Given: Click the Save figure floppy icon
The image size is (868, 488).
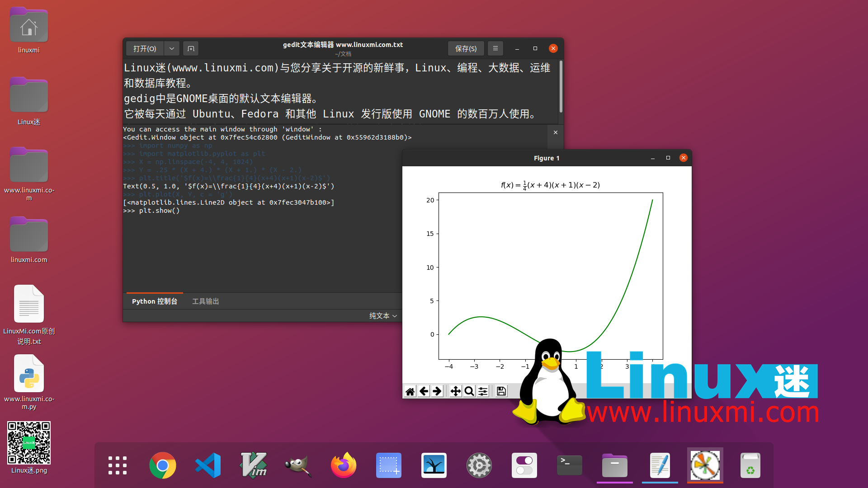Looking at the screenshot, I should [x=501, y=391].
